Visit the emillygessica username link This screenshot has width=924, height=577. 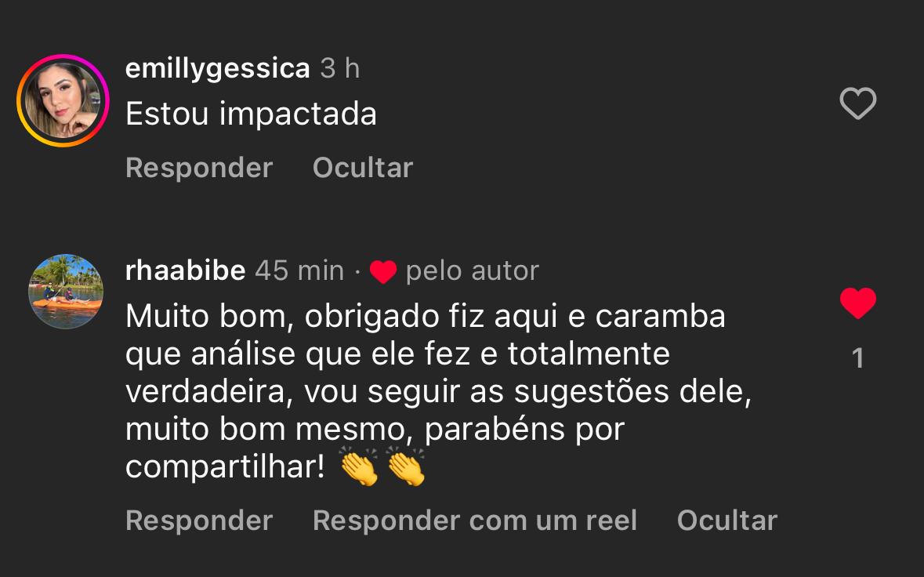(x=217, y=69)
